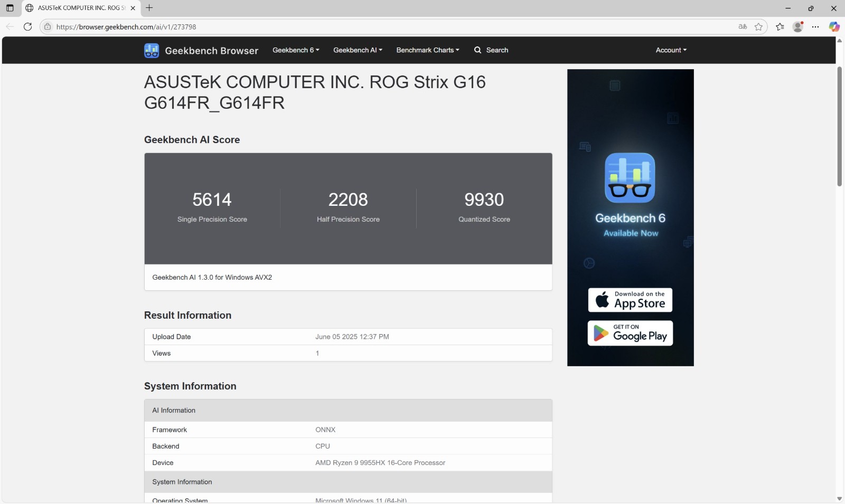This screenshot has height=504, width=845.
Task: Click the AI Information section header
Action: click(348, 411)
